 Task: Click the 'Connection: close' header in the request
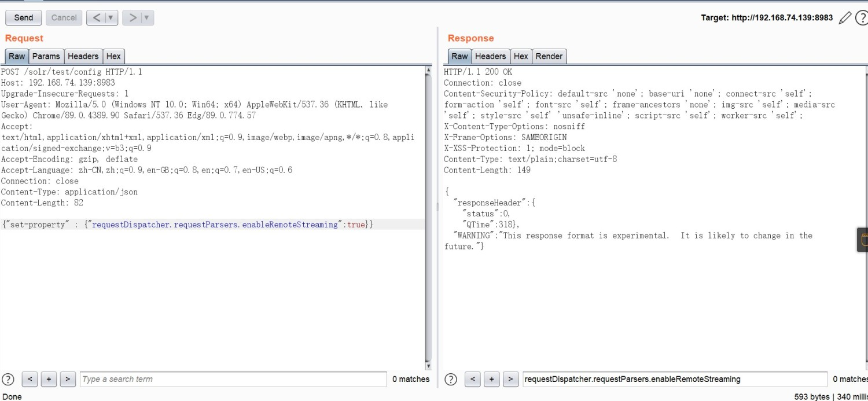pyautogui.click(x=39, y=181)
